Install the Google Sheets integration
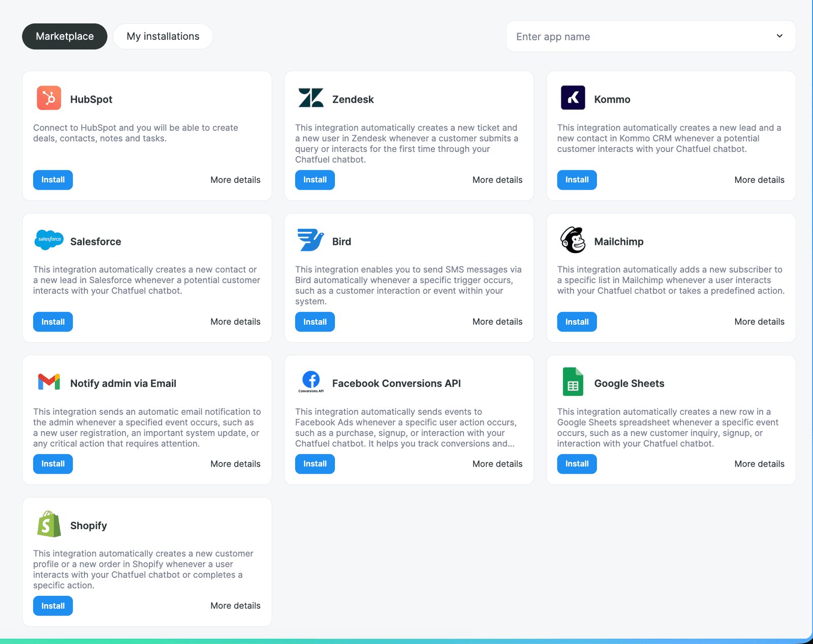 [x=577, y=464]
